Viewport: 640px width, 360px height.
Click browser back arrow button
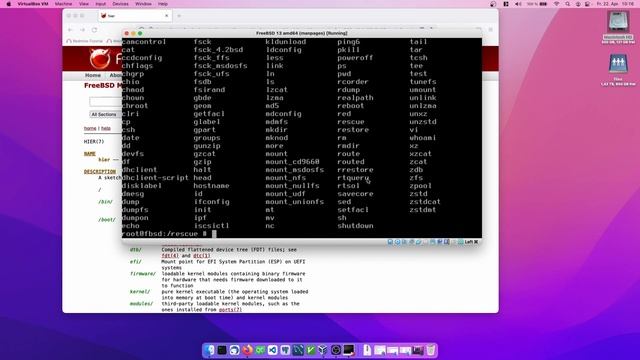click(70, 30)
